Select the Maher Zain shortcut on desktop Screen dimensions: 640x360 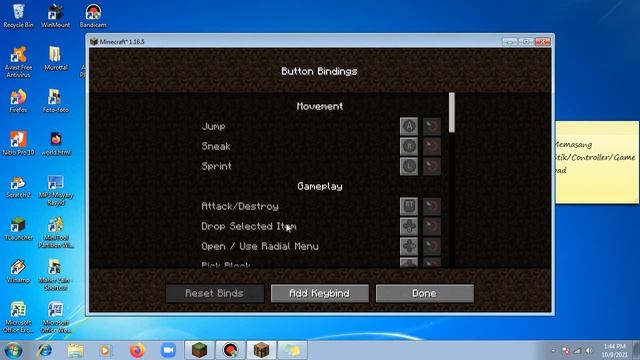pos(56,275)
